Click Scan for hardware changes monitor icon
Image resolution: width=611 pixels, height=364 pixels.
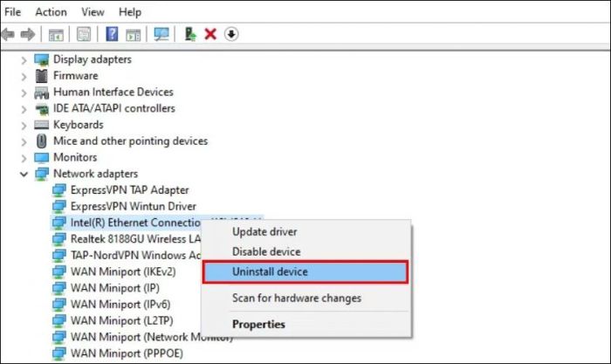[161, 34]
